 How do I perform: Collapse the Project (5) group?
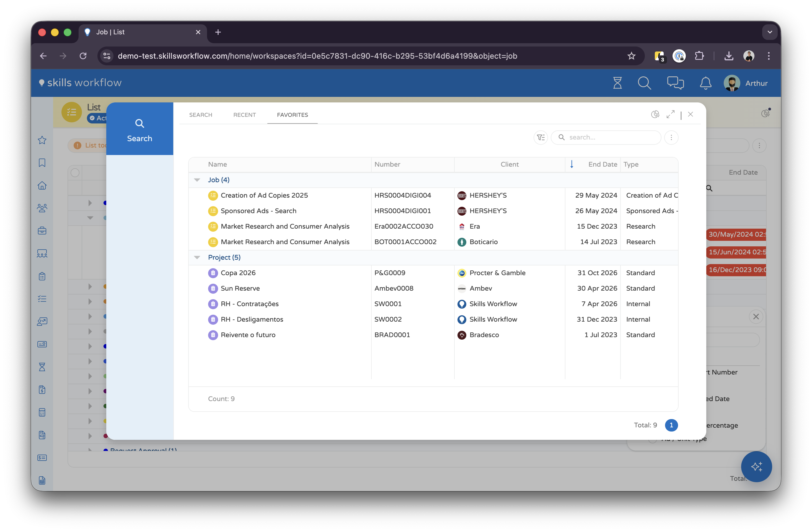197,257
